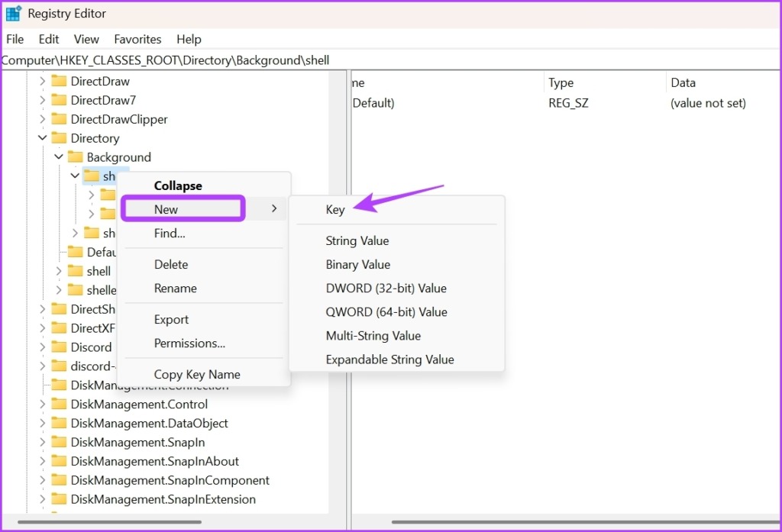Click the DiskManagement.Control folder icon
782x532 pixels.
58,404
